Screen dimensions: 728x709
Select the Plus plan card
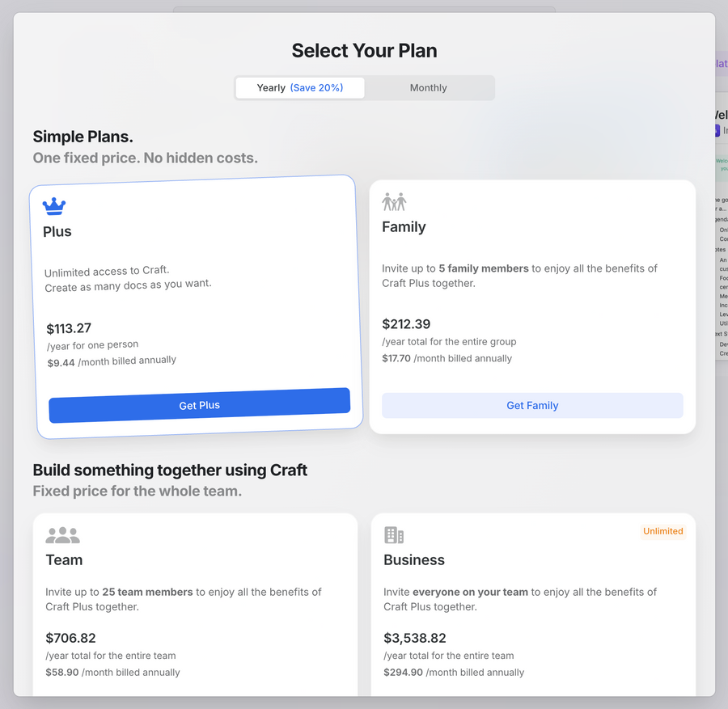tap(194, 303)
